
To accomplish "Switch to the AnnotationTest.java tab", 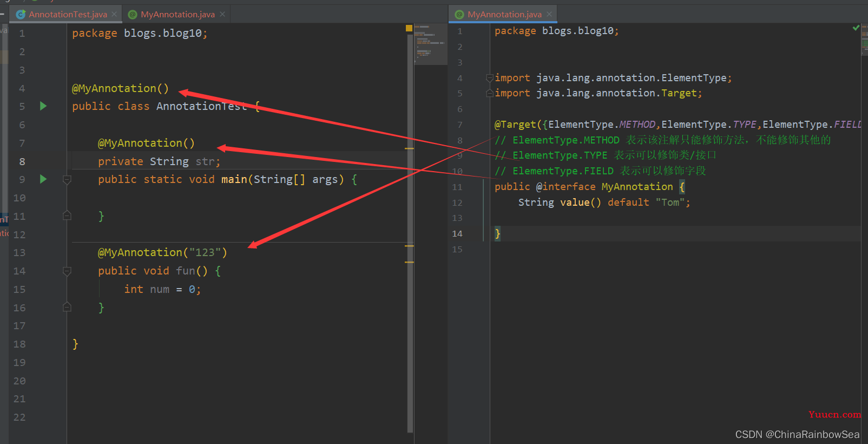I will (x=68, y=14).
